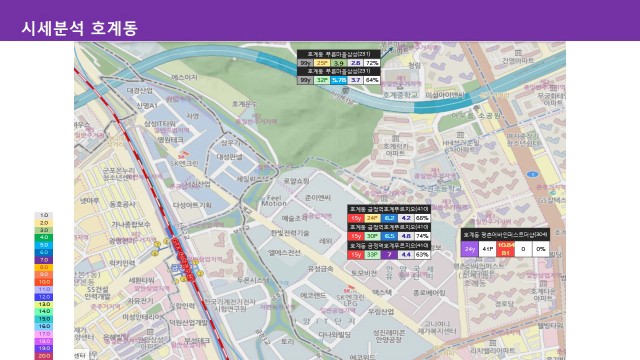Click the 63% ratio cell
Screen dimensions: 640x360
[x=422, y=255]
